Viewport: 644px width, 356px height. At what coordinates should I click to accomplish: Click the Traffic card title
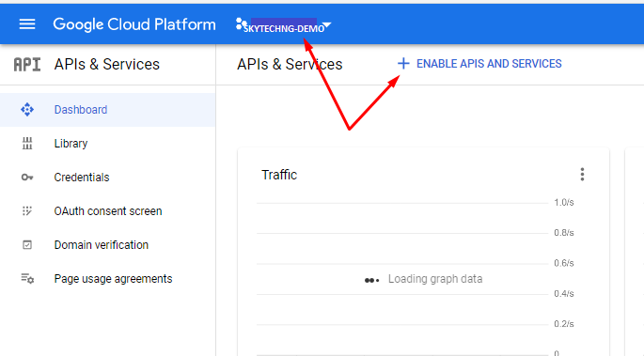279,175
